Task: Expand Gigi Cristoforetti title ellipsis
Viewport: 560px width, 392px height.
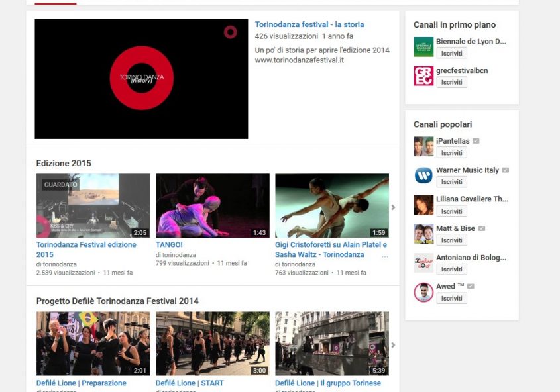Action: [384, 256]
